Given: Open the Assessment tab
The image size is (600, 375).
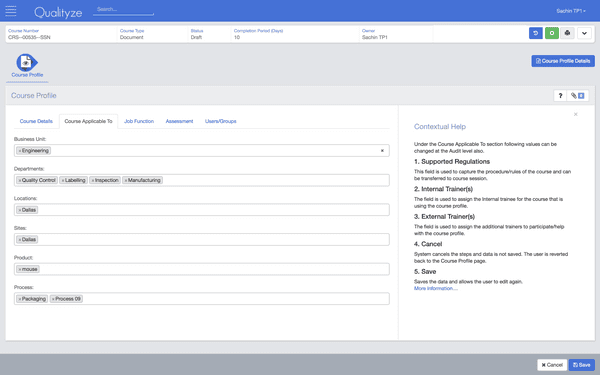Looking at the screenshot, I should tap(179, 121).
